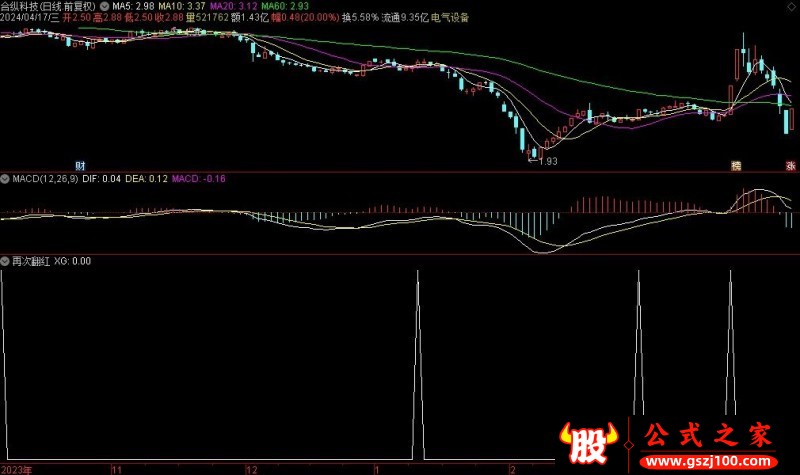Image resolution: width=800 pixels, height=475 pixels.
Task: Click the magenta MACD value label
Action: click(198, 179)
